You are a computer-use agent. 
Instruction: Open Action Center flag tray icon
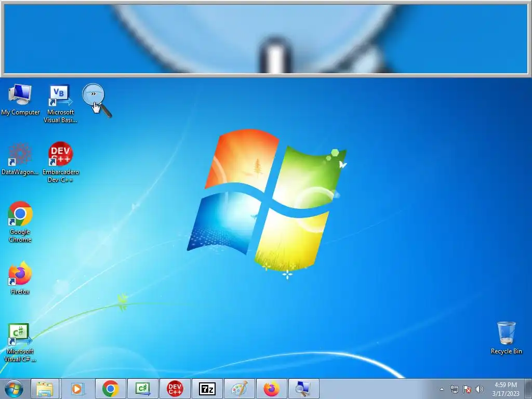(467, 389)
